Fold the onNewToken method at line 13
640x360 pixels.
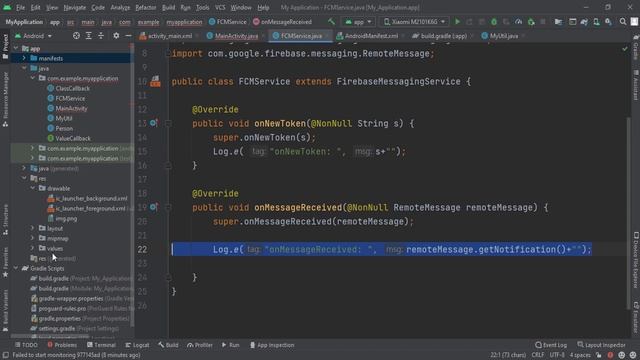click(x=168, y=123)
